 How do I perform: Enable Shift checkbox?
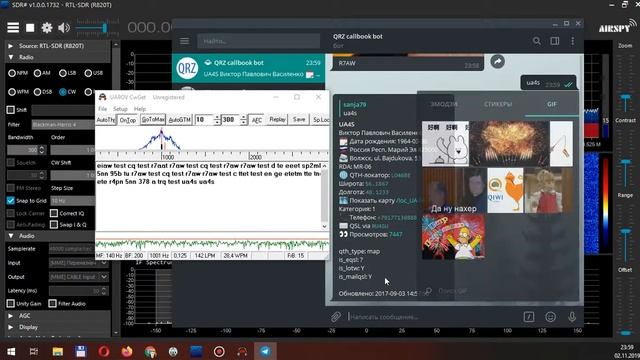point(11,109)
